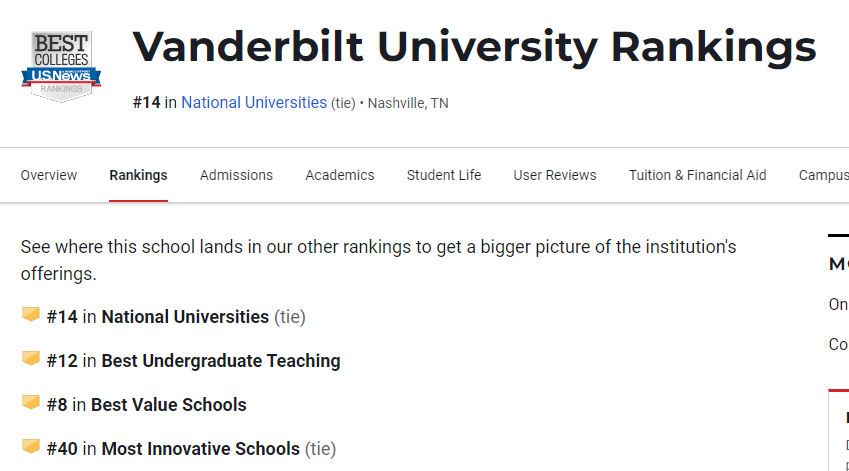Open the Most Innovative Schools ranking link

click(x=200, y=449)
